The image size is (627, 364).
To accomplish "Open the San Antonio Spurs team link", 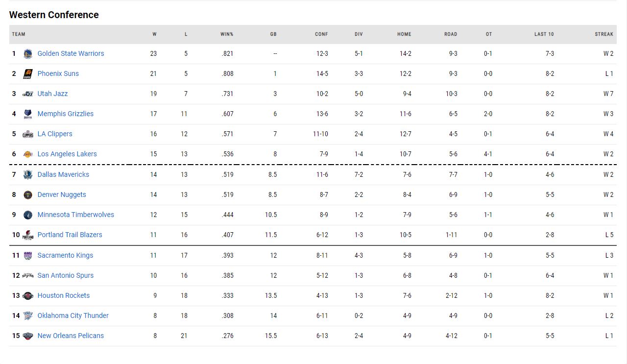I will click(65, 275).
